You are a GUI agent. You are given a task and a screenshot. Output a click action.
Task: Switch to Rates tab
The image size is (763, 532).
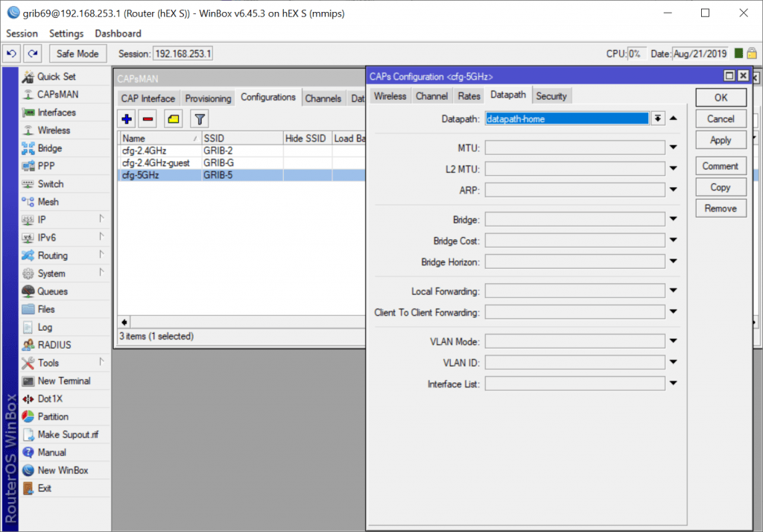click(x=469, y=96)
